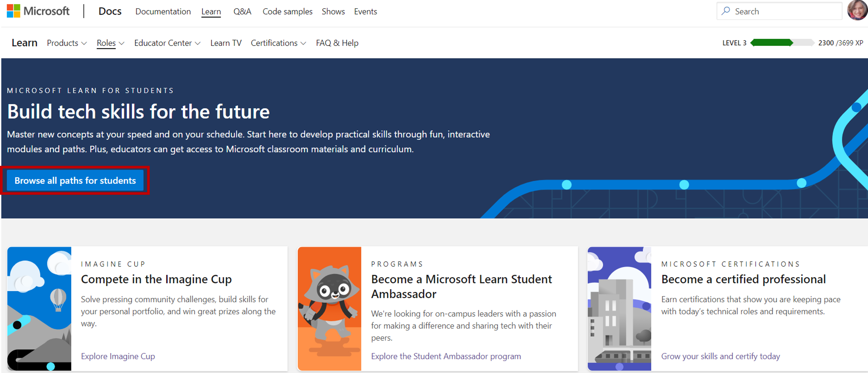
Task: Click Compete in the Imagine Cup heading
Action: click(156, 279)
